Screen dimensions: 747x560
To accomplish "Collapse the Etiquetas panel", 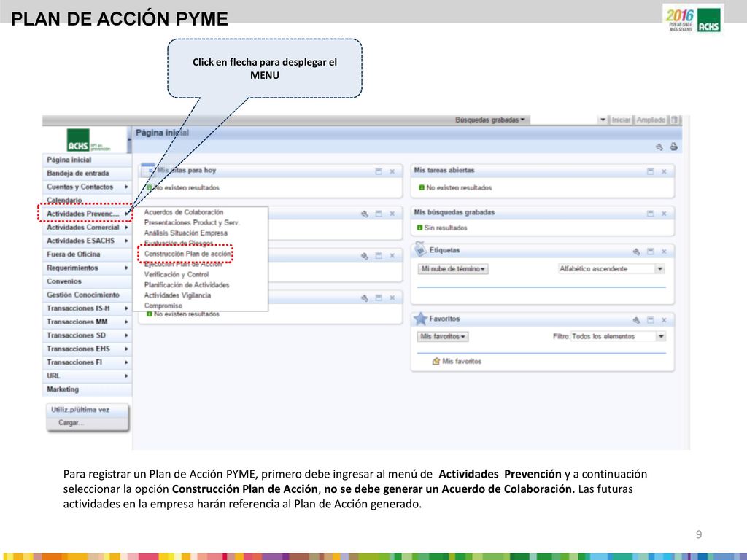I will point(650,252).
